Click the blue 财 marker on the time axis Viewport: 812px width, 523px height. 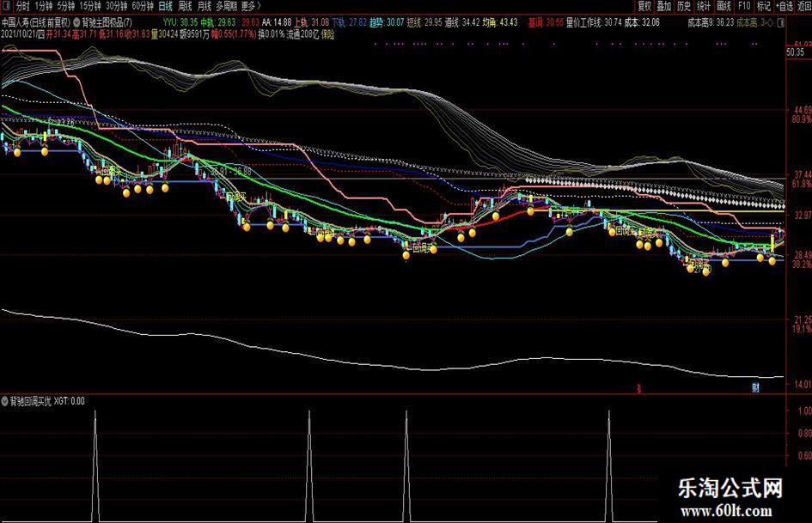pyautogui.click(x=755, y=387)
